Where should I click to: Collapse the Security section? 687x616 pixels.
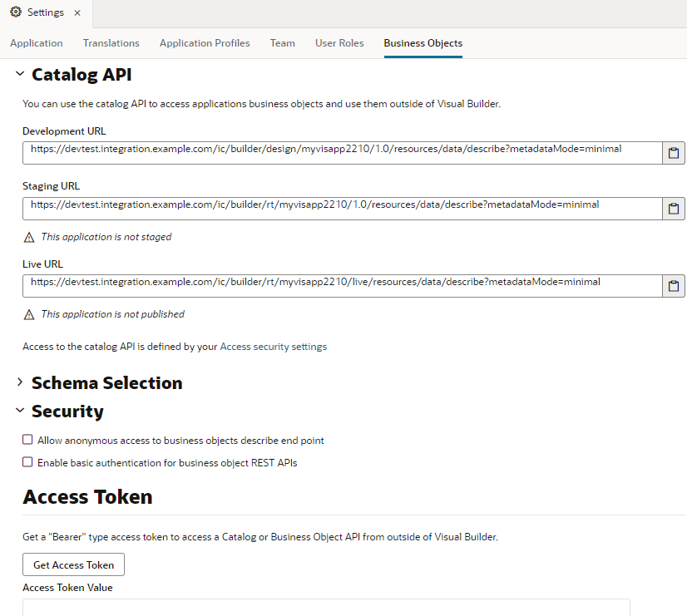[x=19, y=411]
